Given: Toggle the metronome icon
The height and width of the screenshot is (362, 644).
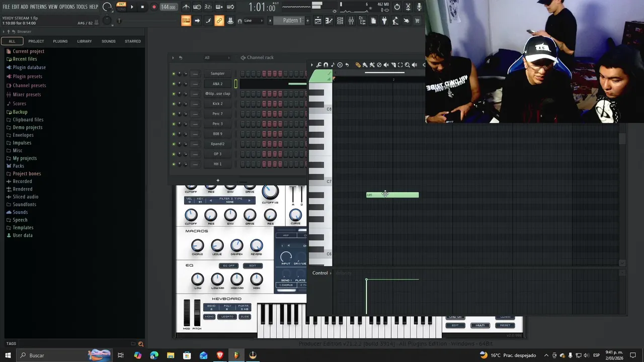Looking at the screenshot, I should tap(186, 7).
